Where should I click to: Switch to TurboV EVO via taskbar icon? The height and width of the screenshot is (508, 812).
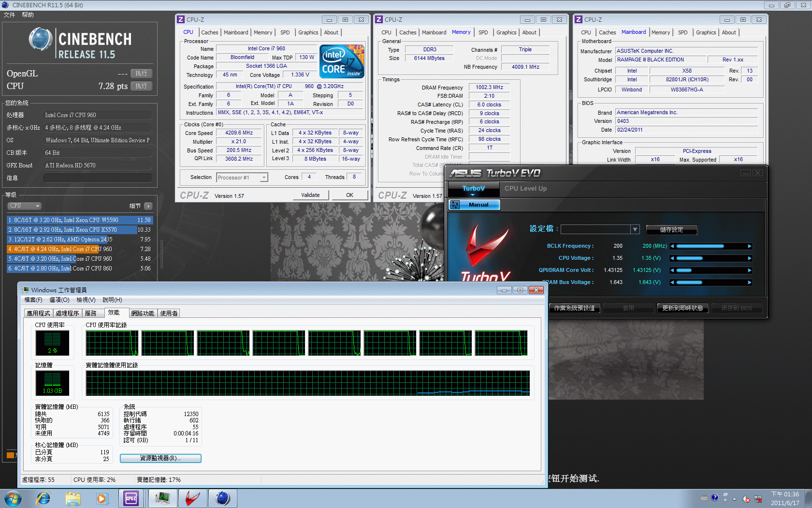[x=192, y=498]
